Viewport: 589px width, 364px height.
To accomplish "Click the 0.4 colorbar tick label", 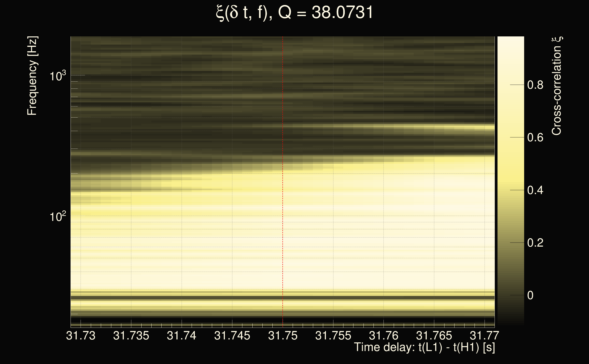I will [535, 190].
